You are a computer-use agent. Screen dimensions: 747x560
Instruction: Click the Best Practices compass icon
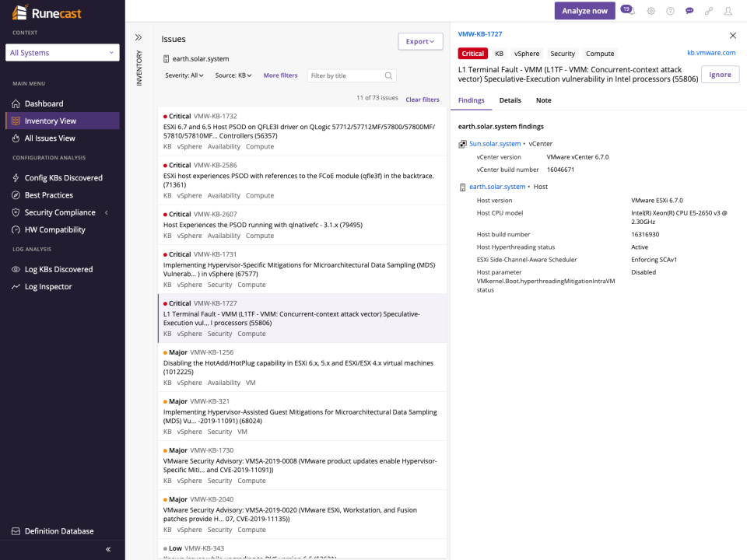click(x=16, y=195)
